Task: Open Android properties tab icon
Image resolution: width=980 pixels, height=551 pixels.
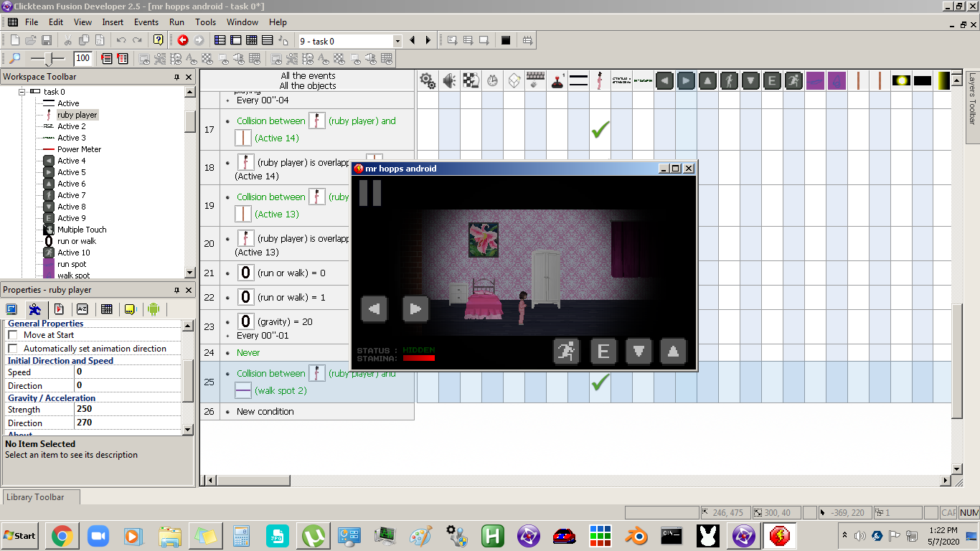Action: pyautogui.click(x=153, y=309)
